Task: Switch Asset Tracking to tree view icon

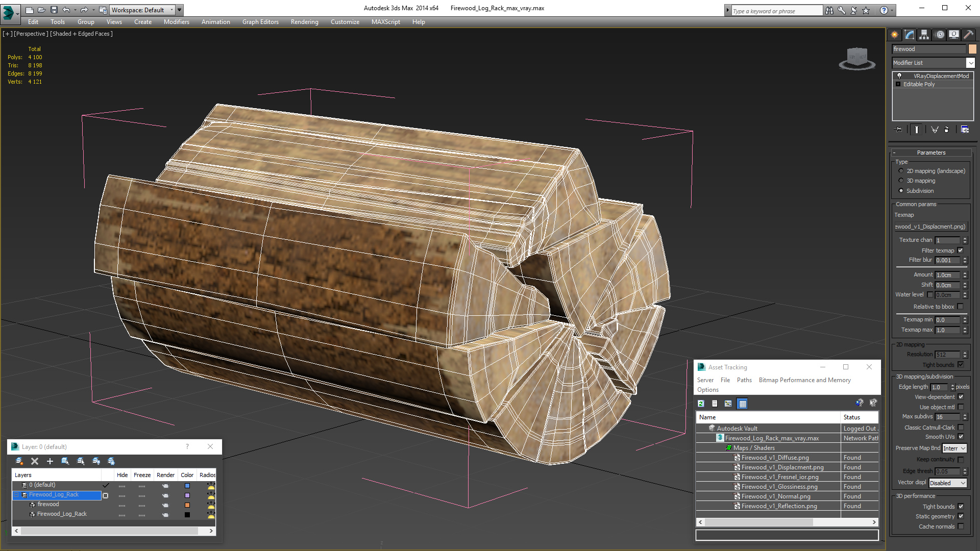Action: tap(728, 404)
